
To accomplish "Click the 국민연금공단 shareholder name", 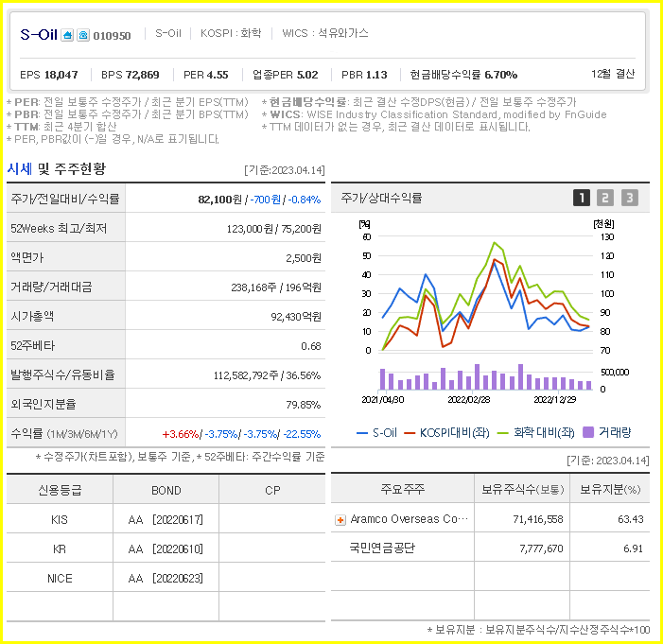I will tap(382, 548).
